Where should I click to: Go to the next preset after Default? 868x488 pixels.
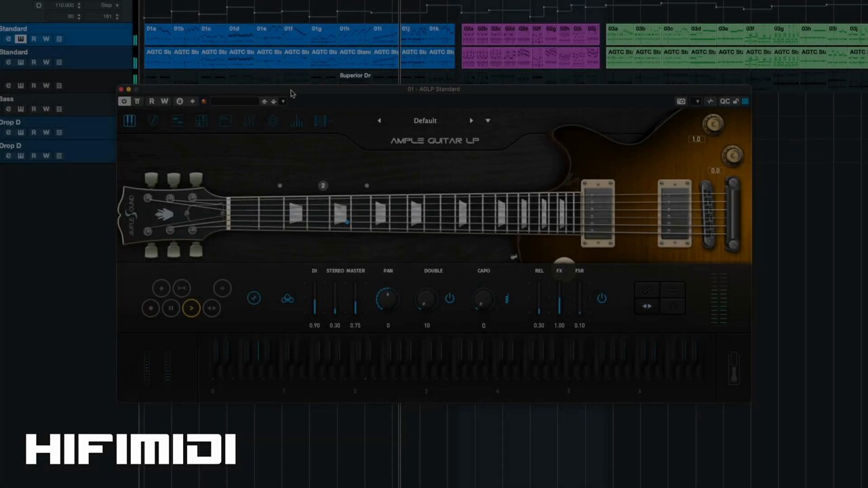point(471,121)
